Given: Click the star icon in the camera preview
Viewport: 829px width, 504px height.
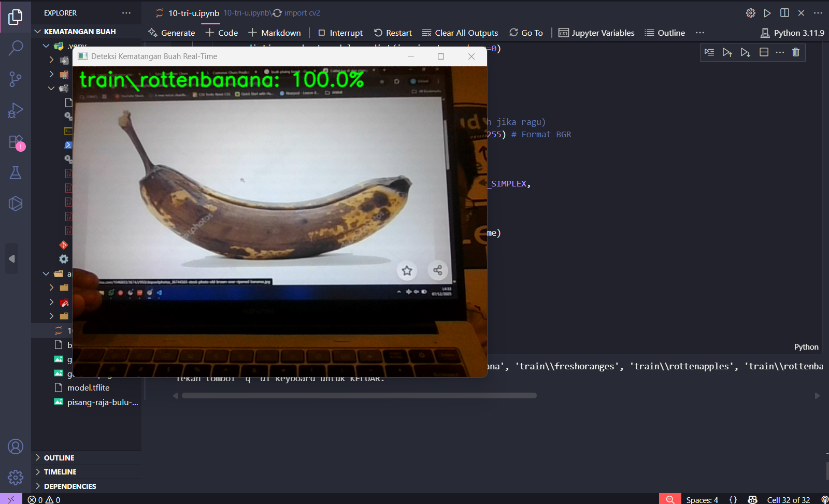Looking at the screenshot, I should pos(407,270).
